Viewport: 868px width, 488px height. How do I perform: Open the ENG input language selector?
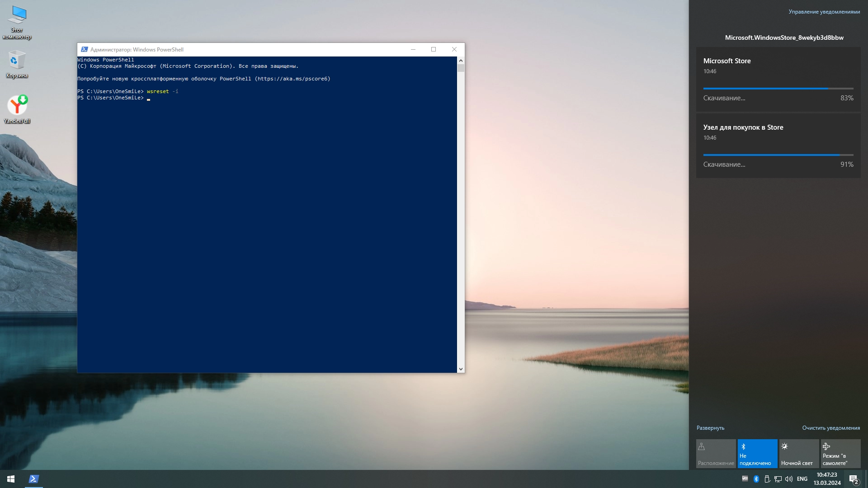pos(802,479)
